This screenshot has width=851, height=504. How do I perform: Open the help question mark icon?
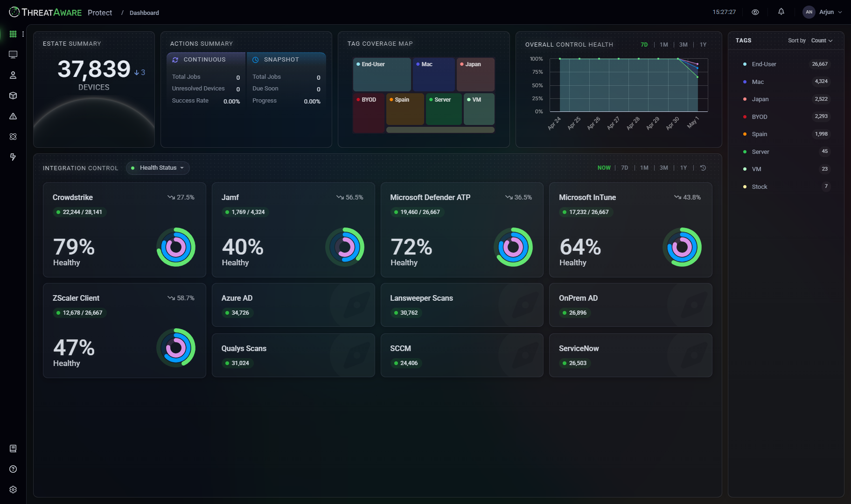(x=13, y=469)
